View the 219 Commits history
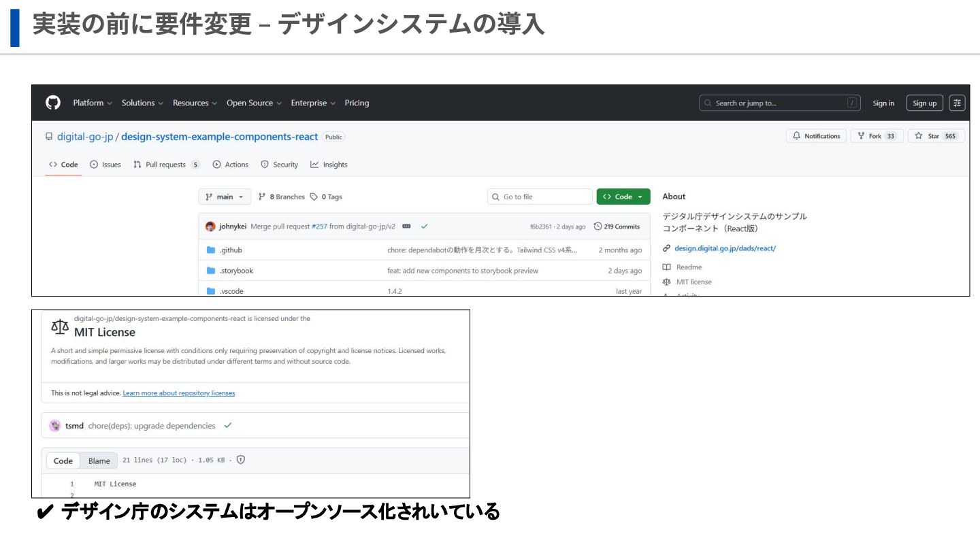This screenshot has width=980, height=551. click(617, 227)
